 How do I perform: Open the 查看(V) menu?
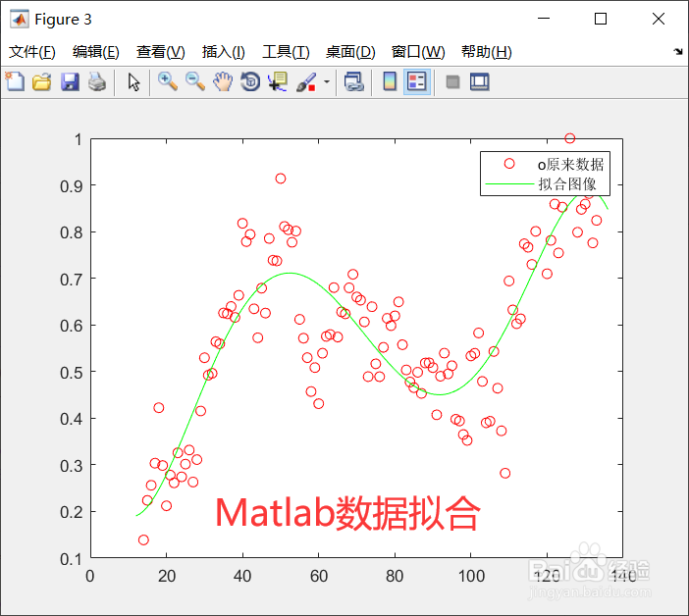[x=160, y=52]
